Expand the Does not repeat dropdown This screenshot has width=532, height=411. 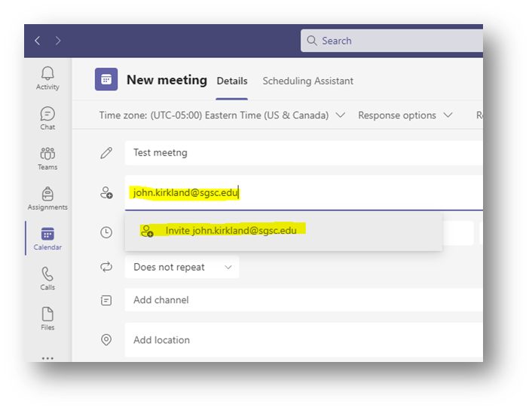tap(182, 267)
